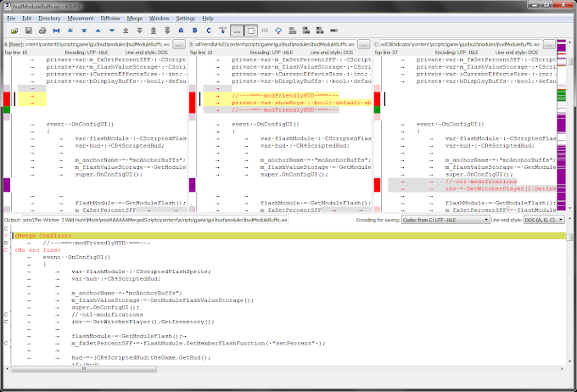
Task: Toggle show space and tab characters
Action: (x=237, y=31)
